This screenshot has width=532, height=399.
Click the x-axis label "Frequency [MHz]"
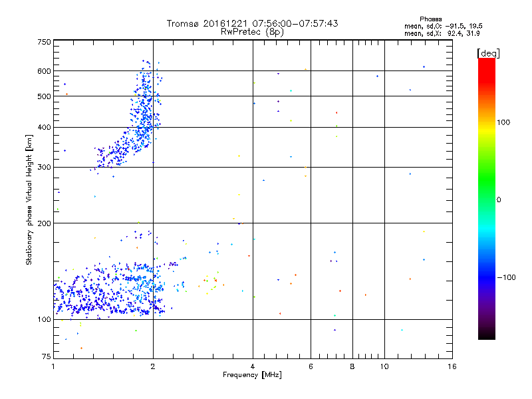tap(252, 375)
